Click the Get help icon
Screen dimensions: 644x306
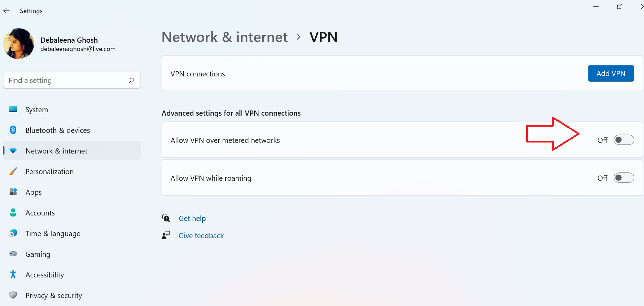click(x=166, y=218)
